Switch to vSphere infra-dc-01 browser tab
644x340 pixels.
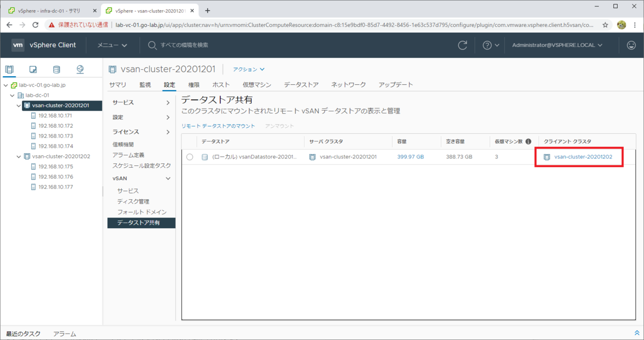pos(50,10)
